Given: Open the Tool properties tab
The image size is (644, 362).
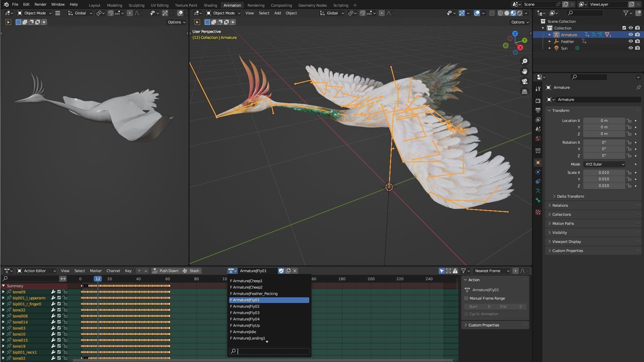Looking at the screenshot, I should pos(538,88).
